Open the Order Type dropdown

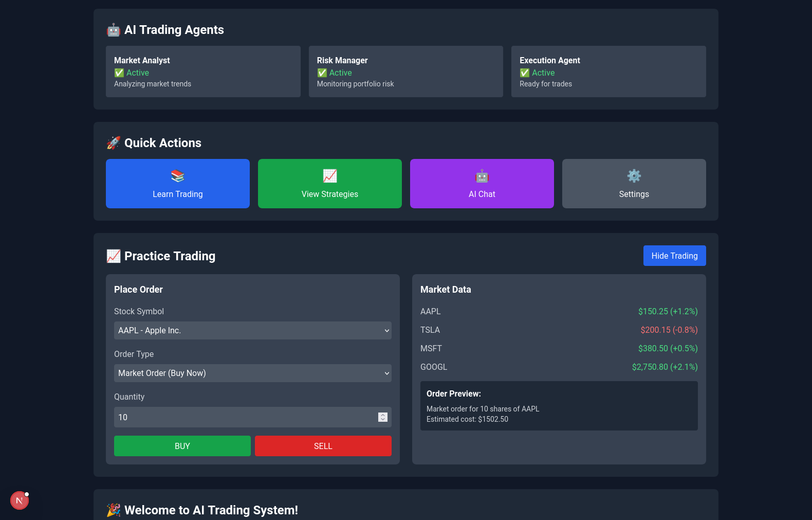click(x=253, y=373)
